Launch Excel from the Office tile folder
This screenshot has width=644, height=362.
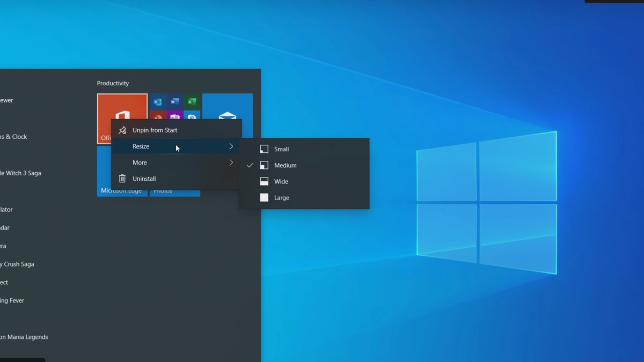[192, 101]
